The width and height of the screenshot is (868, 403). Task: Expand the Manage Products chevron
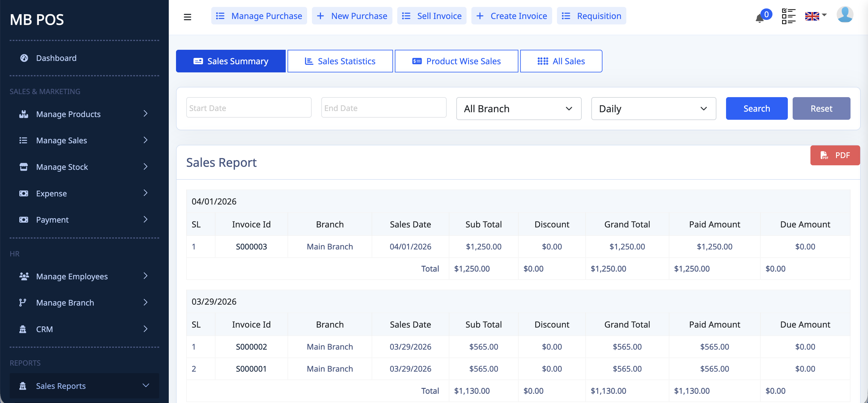[146, 114]
